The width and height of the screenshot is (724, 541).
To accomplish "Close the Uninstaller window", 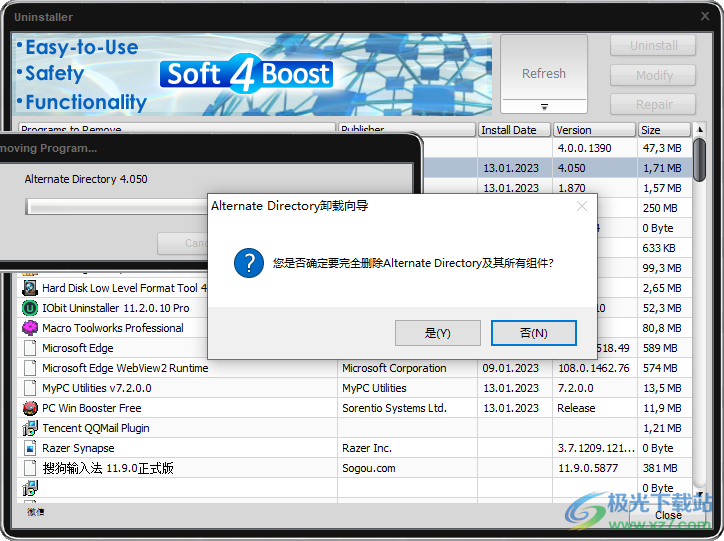I will tap(705, 16).
